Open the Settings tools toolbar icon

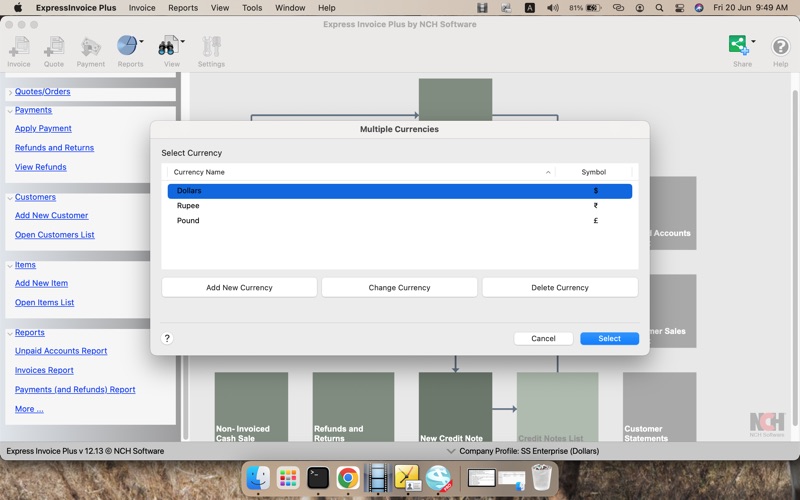pyautogui.click(x=211, y=46)
